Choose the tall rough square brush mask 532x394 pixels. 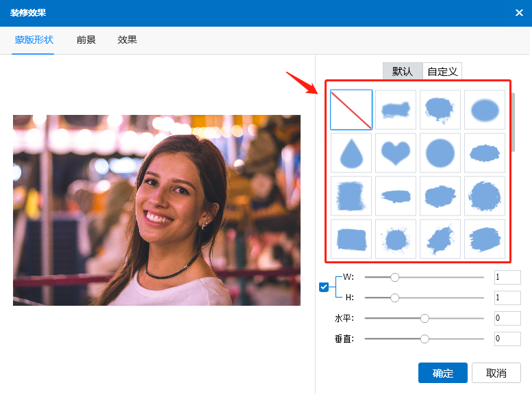[351, 196]
